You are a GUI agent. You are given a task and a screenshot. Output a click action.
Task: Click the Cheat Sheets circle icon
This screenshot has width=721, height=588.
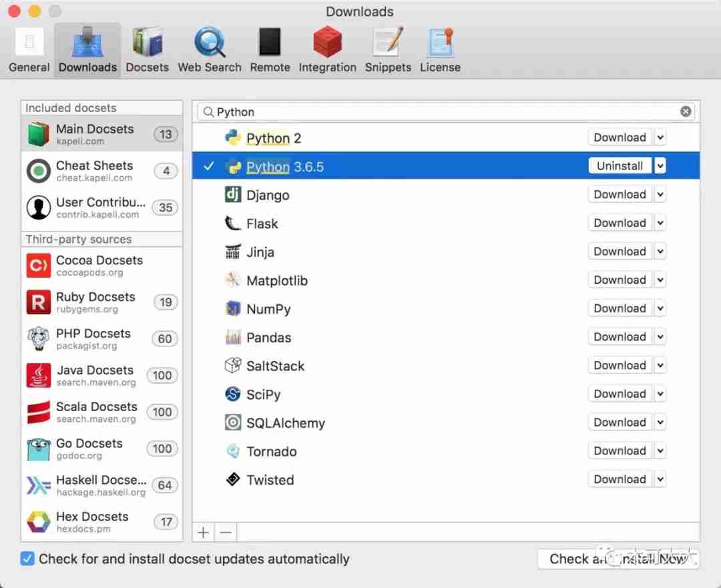click(38, 171)
